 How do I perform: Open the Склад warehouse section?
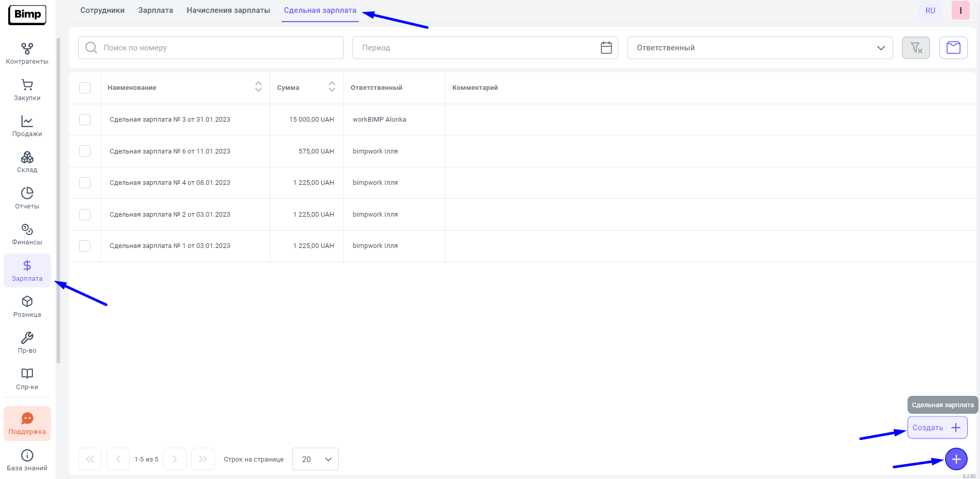point(27,162)
